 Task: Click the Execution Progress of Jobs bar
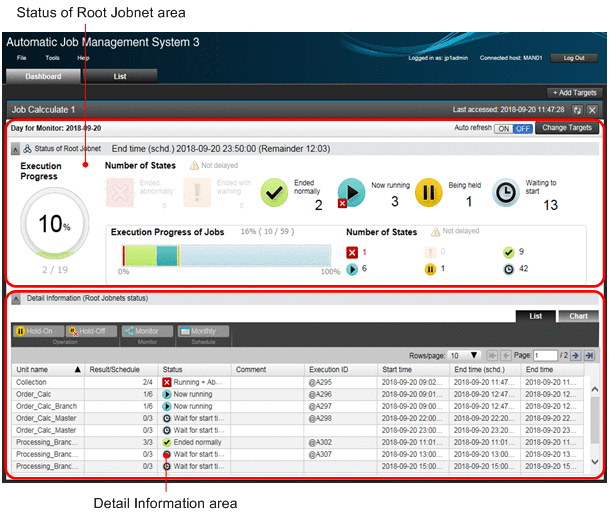[x=224, y=255]
